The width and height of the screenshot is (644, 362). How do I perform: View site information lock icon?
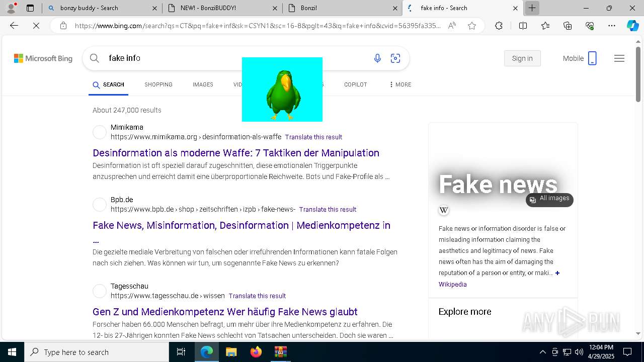click(63, 26)
